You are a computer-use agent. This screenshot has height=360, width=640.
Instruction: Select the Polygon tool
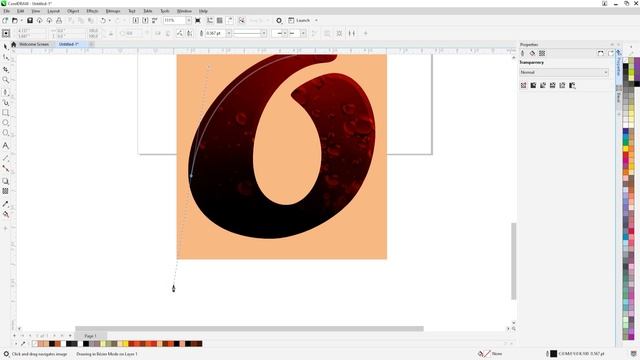pos(6,133)
